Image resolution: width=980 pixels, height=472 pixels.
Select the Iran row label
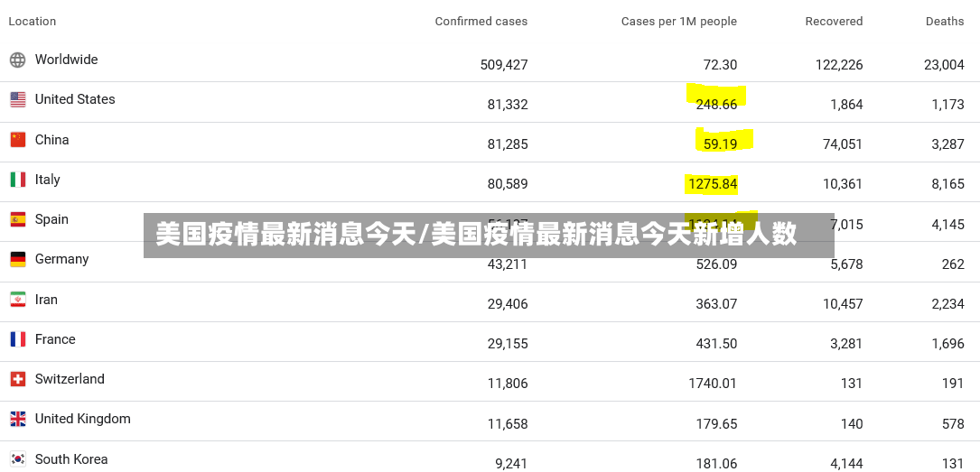[46, 300]
